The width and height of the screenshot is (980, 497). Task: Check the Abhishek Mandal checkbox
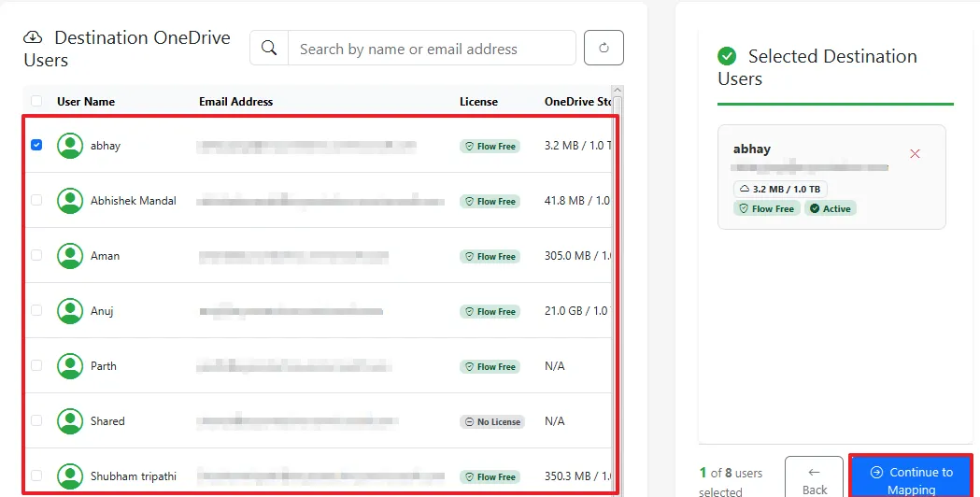36,200
